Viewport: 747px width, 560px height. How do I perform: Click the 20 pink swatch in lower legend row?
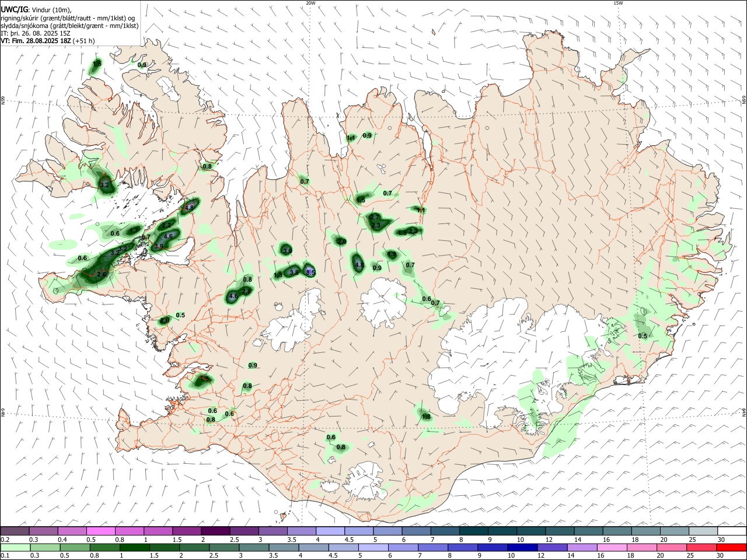point(671,547)
